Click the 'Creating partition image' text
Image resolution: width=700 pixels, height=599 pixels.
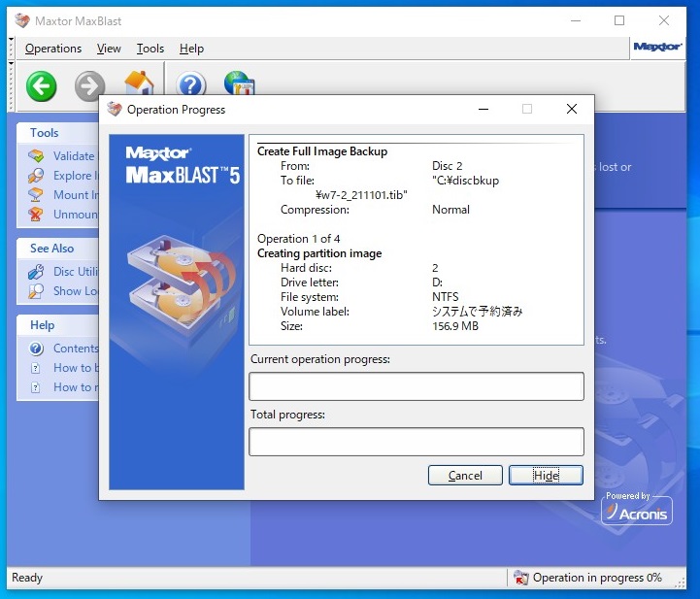[319, 253]
